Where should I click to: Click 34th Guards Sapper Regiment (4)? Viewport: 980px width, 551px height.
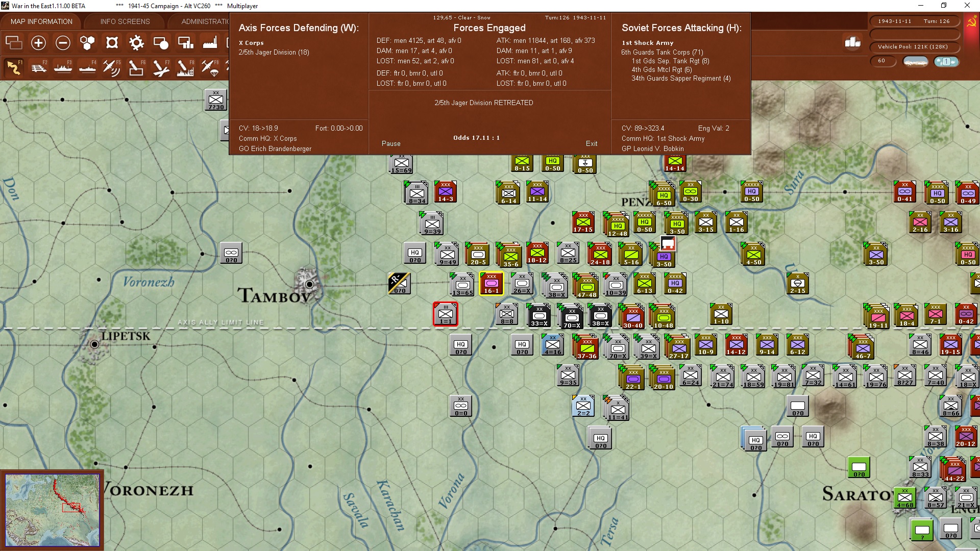[x=681, y=79]
